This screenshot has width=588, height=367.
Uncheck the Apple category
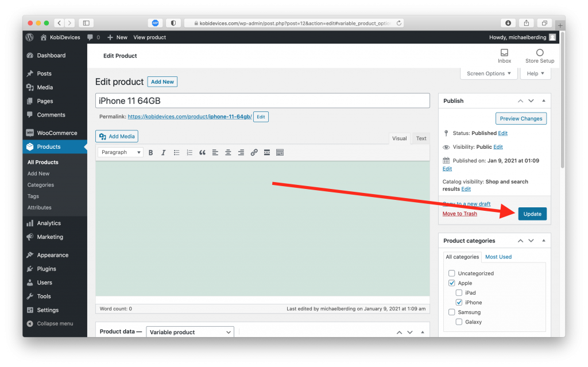click(452, 283)
